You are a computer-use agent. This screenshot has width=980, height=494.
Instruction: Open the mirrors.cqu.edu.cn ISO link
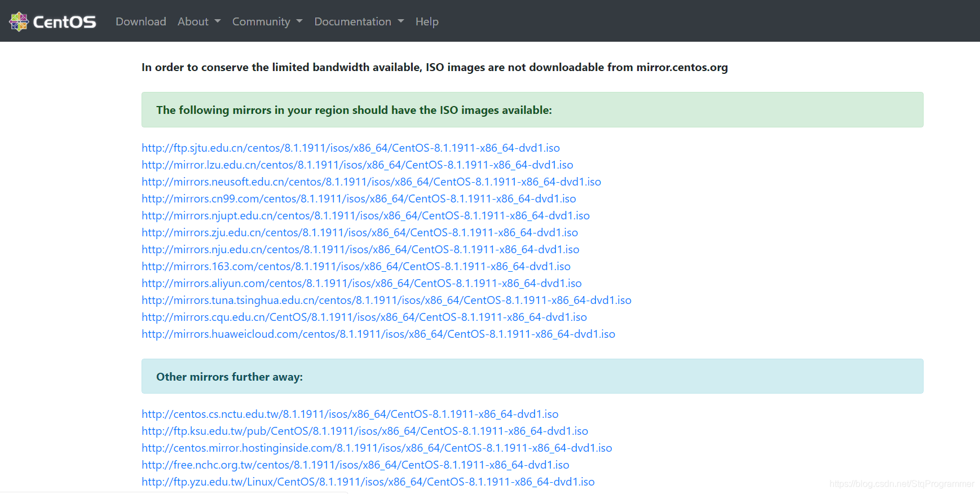click(364, 317)
